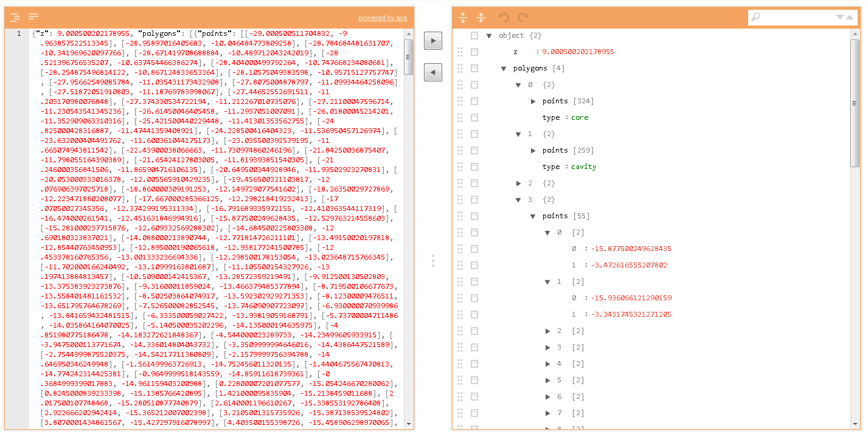The height and width of the screenshot is (434, 868).
Task: Grab drag handle of 'type : cavity' row
Action: click(460, 167)
